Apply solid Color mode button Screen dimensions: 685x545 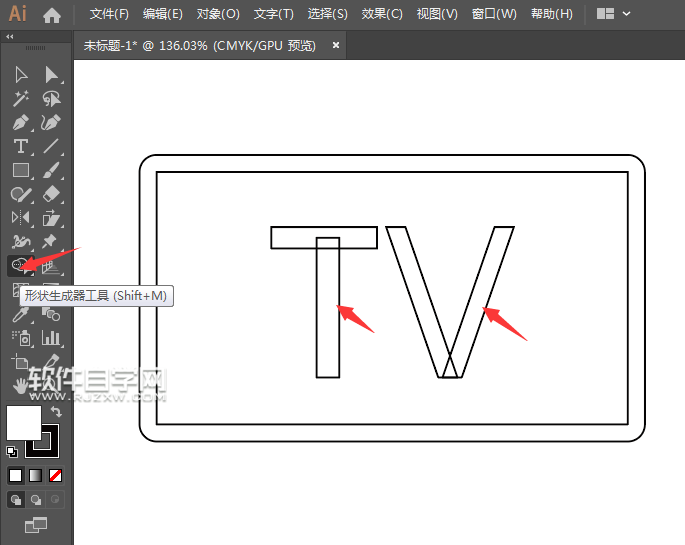pos(15,475)
